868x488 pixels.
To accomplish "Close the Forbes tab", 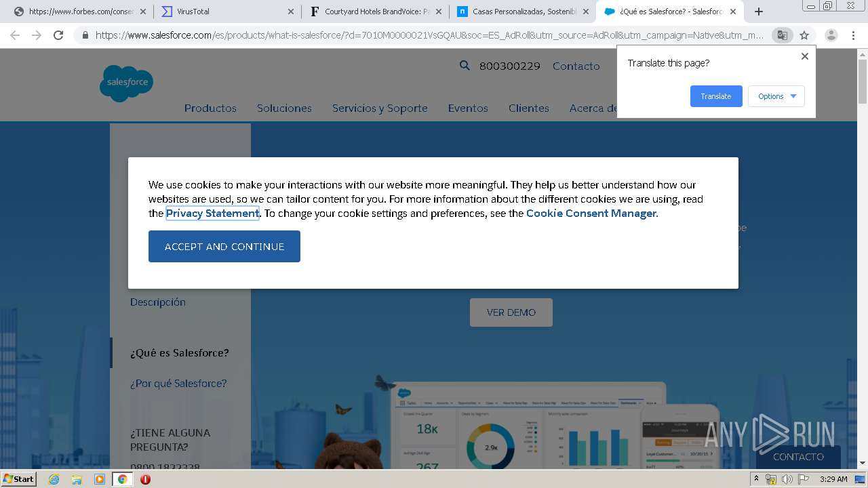I will (x=142, y=12).
